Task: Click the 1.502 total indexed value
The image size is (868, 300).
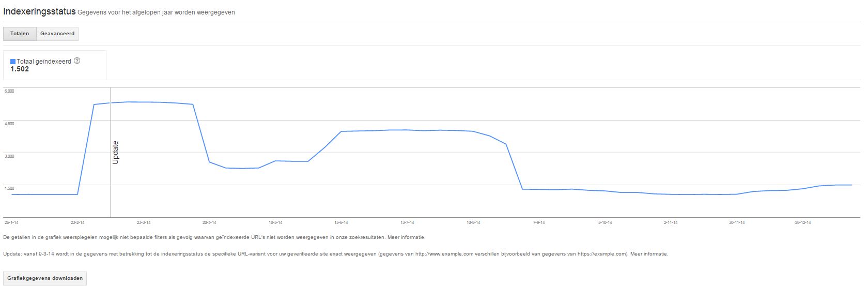Action: 20,69
